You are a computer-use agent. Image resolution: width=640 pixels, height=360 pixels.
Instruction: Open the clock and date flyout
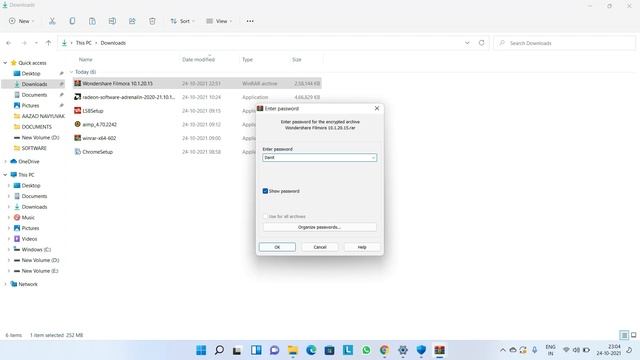(608, 350)
